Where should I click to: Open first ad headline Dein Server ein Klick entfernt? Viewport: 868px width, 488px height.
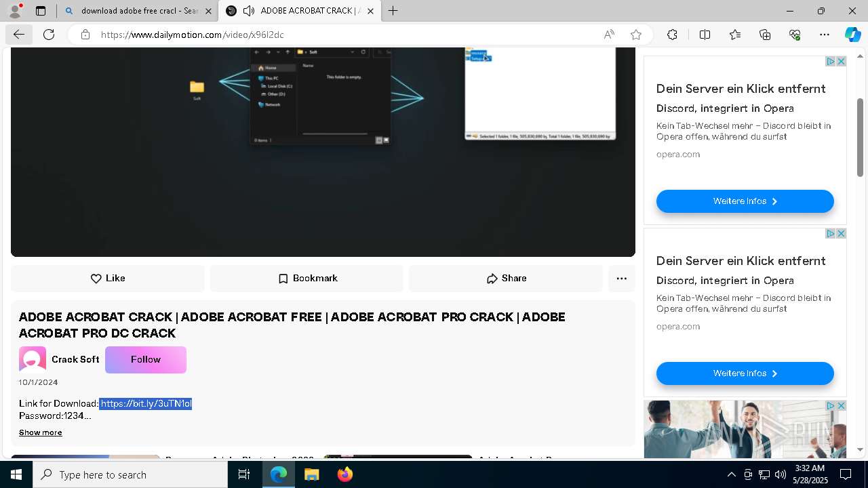741,89
